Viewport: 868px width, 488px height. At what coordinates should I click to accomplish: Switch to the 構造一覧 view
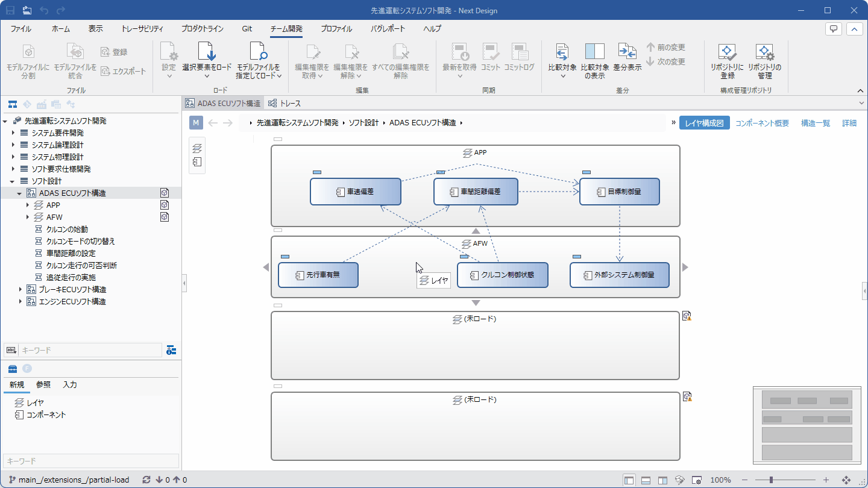coord(816,123)
